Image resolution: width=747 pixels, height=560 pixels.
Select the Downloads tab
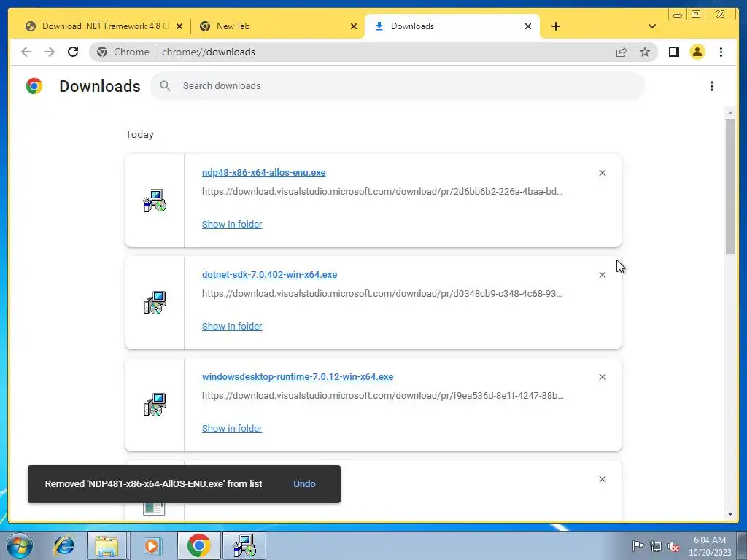452,26
